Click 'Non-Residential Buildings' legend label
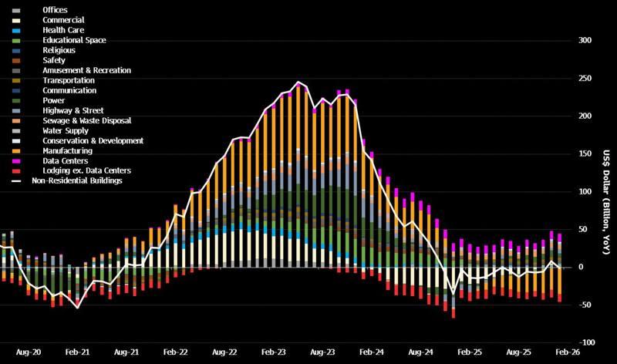Image resolution: width=617 pixels, height=364 pixels. (x=77, y=181)
